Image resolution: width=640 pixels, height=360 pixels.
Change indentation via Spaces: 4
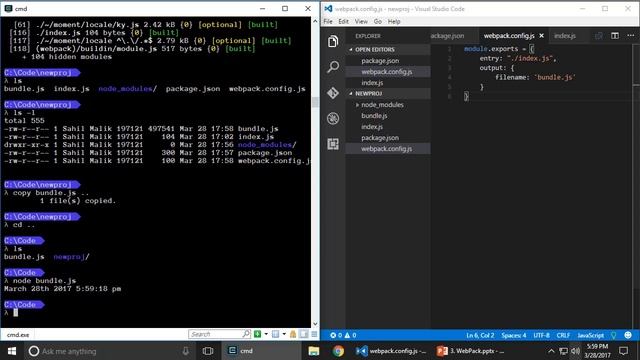click(x=513, y=335)
